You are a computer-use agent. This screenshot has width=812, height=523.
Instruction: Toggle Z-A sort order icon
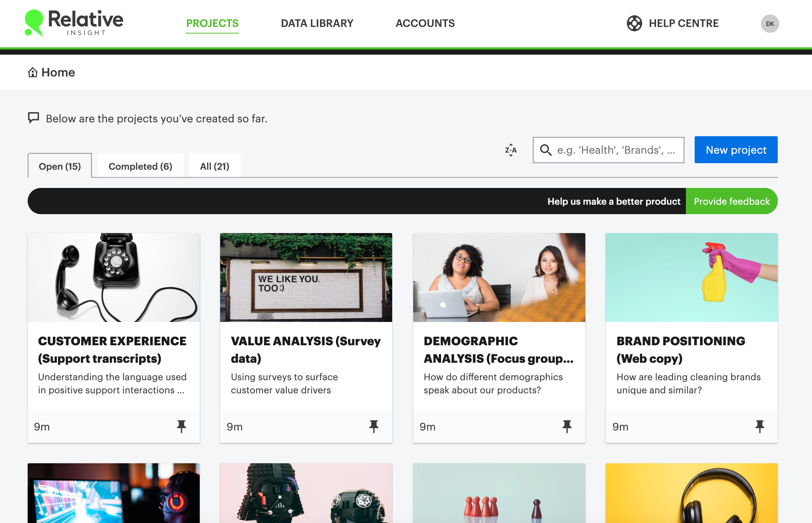(x=511, y=150)
